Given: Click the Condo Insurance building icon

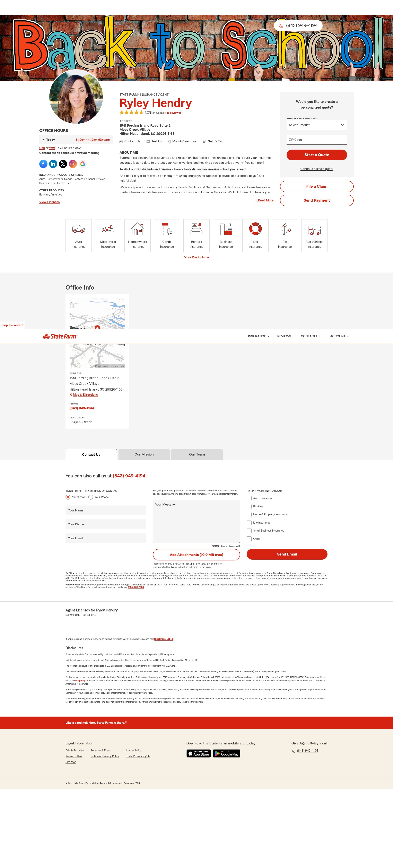Looking at the screenshot, I should coord(167,229).
